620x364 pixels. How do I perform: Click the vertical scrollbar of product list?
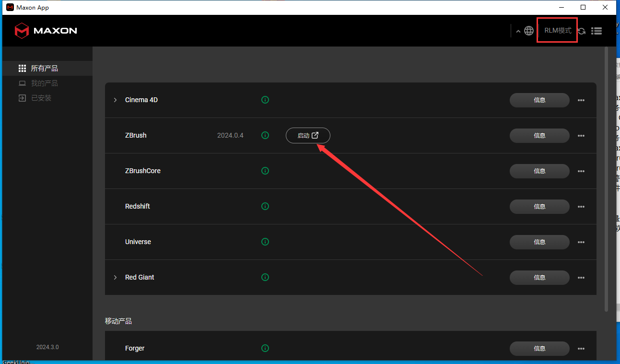[x=607, y=179]
